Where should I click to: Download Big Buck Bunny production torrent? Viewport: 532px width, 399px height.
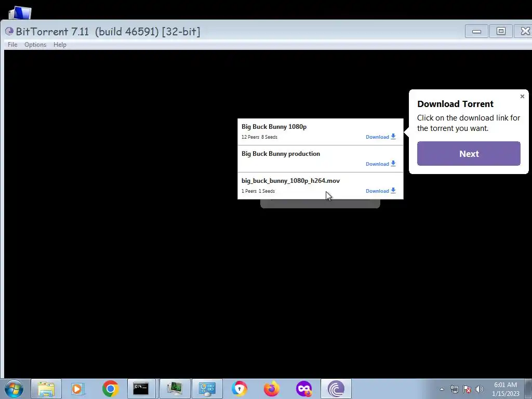381,164
